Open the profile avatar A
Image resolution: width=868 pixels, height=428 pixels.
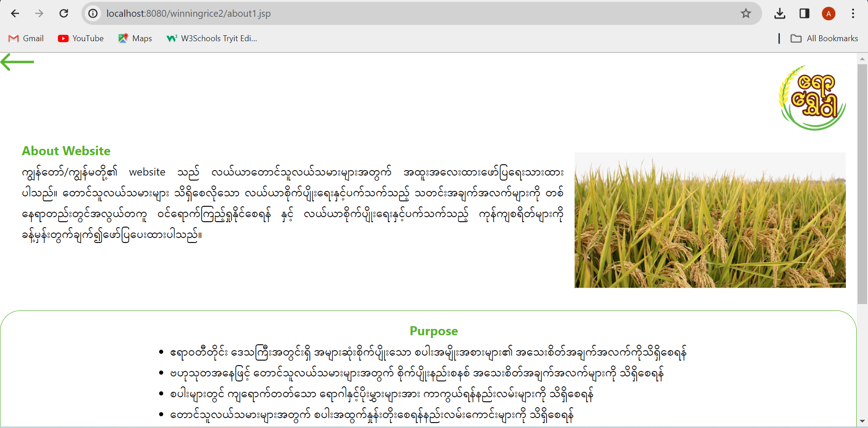pyautogui.click(x=829, y=14)
